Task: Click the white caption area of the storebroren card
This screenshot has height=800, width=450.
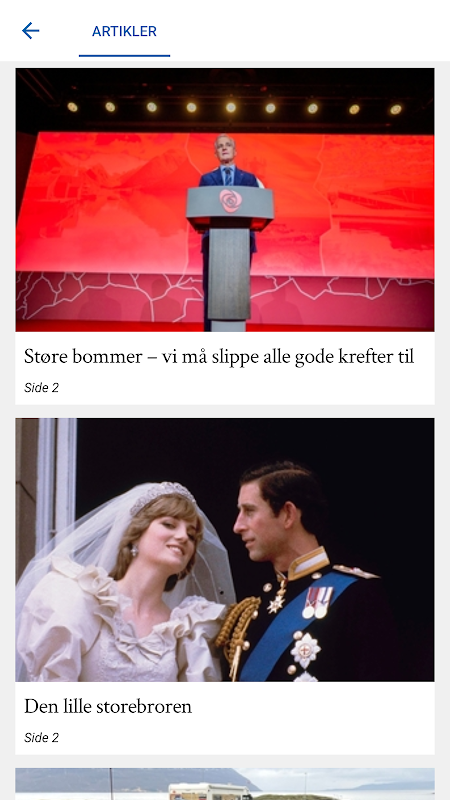Action: pos(225,718)
